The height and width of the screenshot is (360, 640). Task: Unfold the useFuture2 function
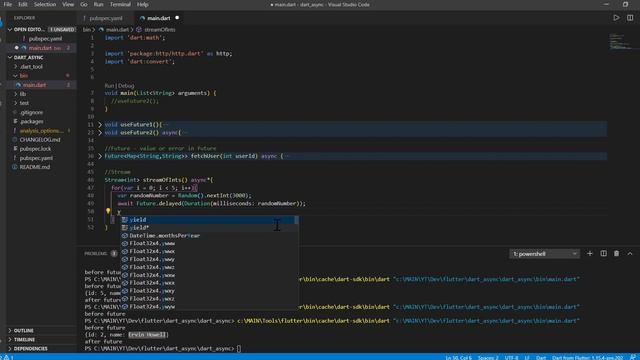coord(100,133)
